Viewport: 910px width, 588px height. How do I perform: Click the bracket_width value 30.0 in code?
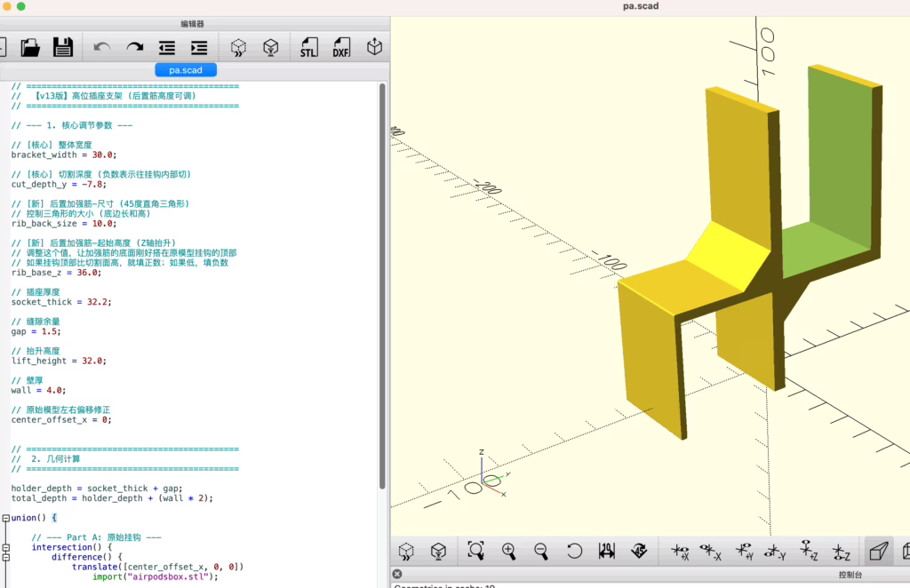pos(103,155)
